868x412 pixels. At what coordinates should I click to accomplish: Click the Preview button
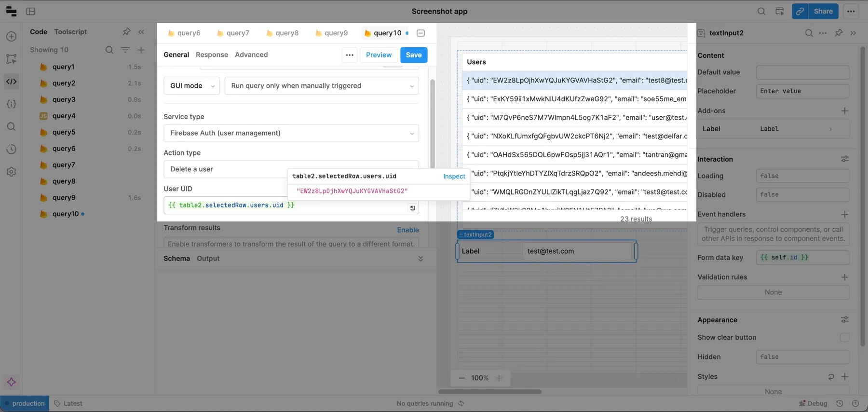[x=379, y=55]
